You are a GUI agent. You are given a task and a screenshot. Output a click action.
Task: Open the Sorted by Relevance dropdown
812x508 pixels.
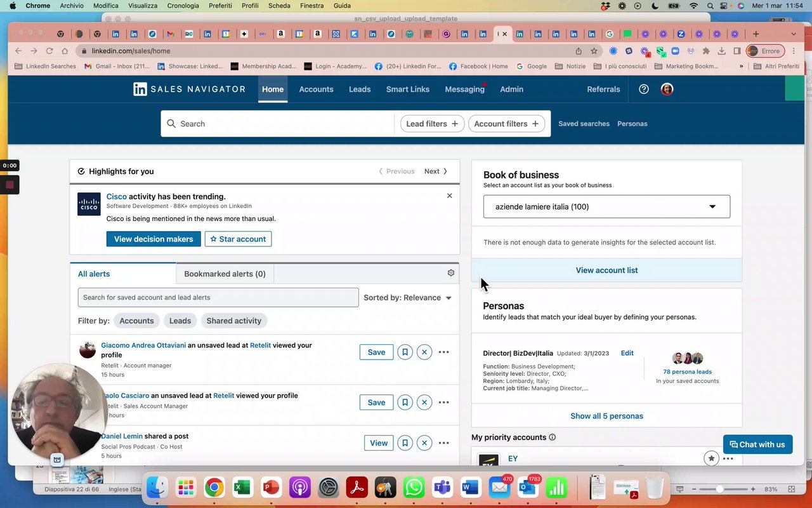pos(407,297)
